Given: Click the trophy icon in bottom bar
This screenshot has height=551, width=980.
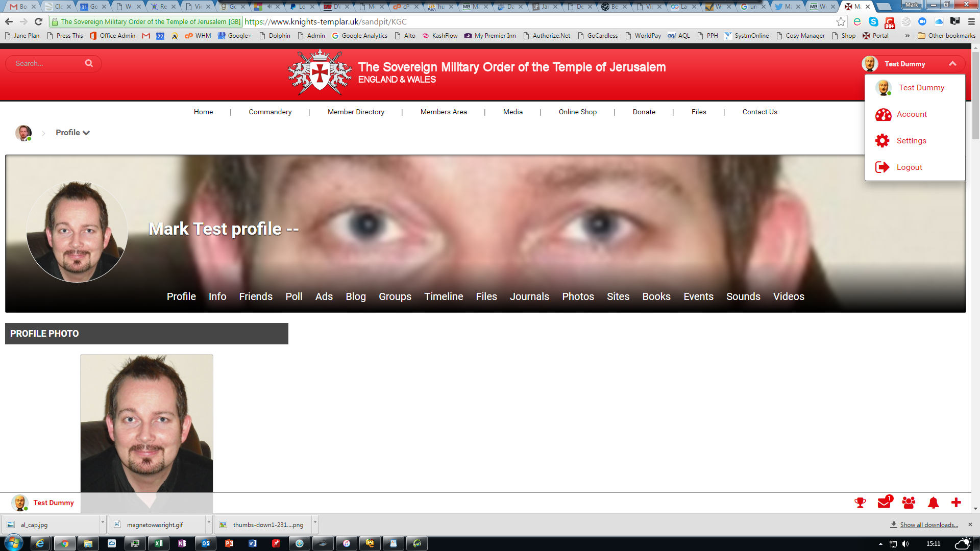Looking at the screenshot, I should click(860, 503).
